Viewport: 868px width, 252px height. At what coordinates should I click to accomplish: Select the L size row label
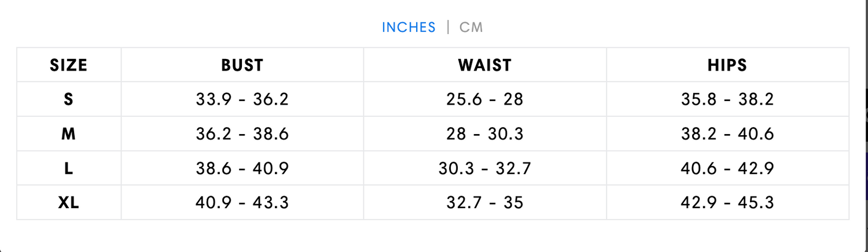click(69, 169)
